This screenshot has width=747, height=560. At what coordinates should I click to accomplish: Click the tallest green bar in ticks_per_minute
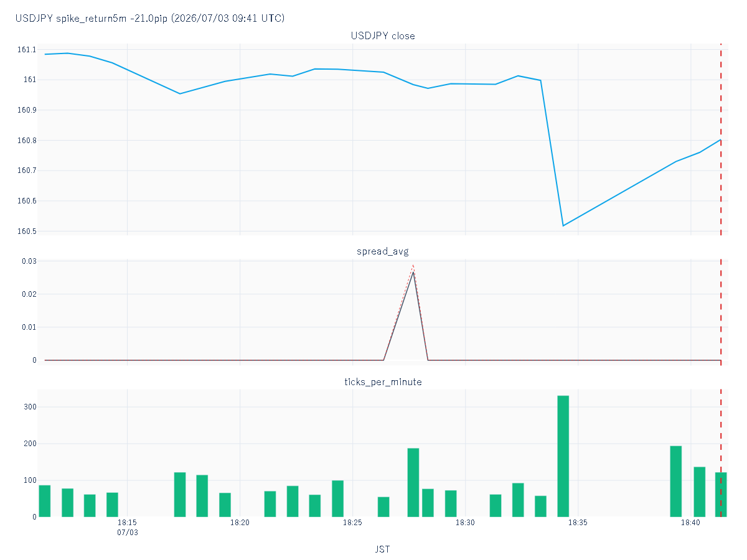(x=563, y=456)
